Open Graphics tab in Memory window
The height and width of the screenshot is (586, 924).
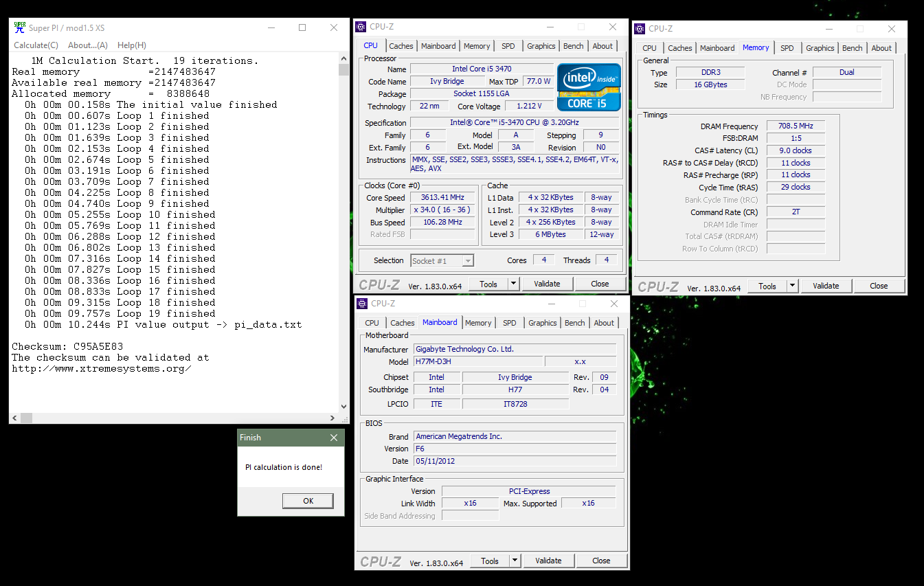tap(820, 48)
